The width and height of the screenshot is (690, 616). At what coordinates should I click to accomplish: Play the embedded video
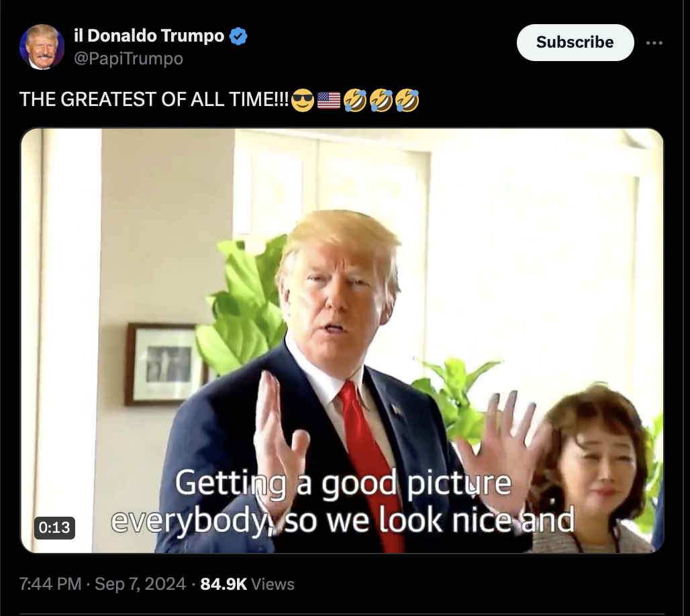[342, 341]
